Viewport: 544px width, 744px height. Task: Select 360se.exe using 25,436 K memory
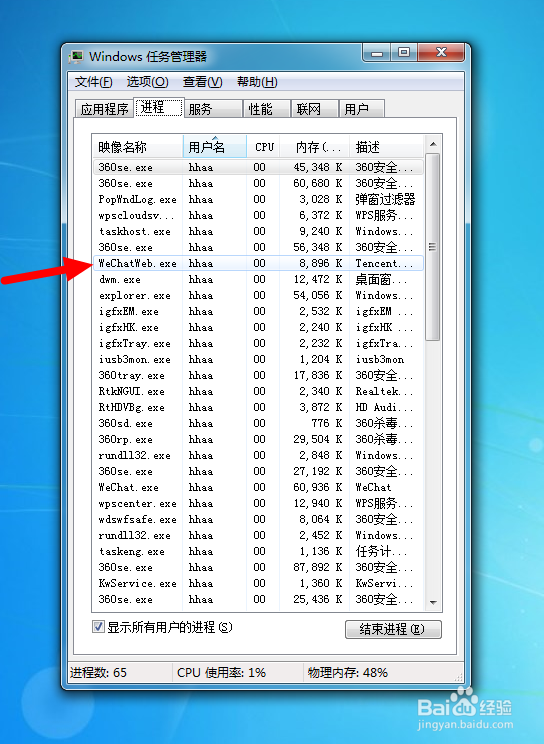(x=259, y=599)
